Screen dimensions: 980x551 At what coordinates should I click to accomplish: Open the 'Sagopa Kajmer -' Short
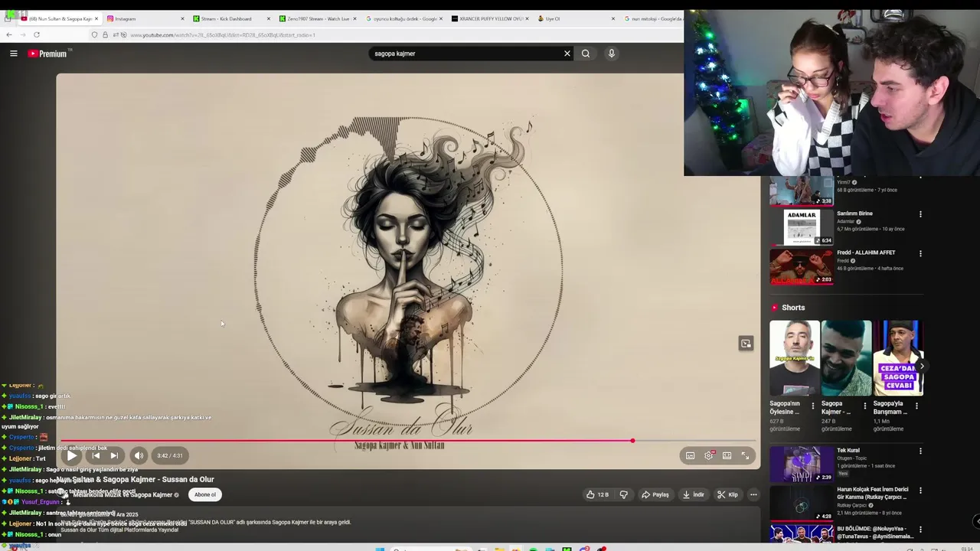(846, 358)
